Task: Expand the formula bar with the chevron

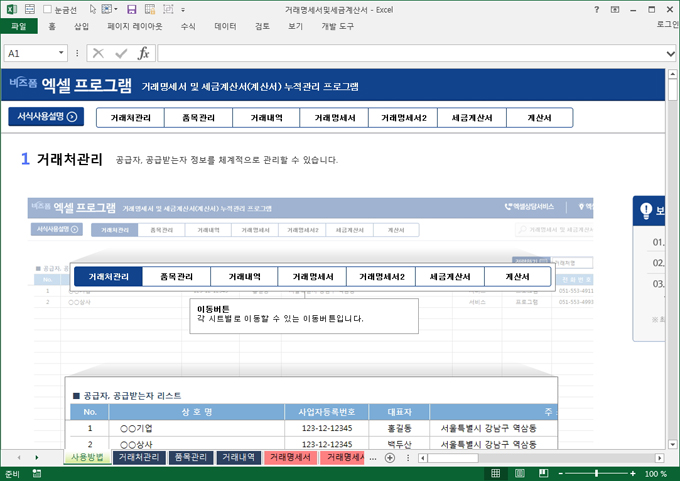Action: (x=670, y=54)
